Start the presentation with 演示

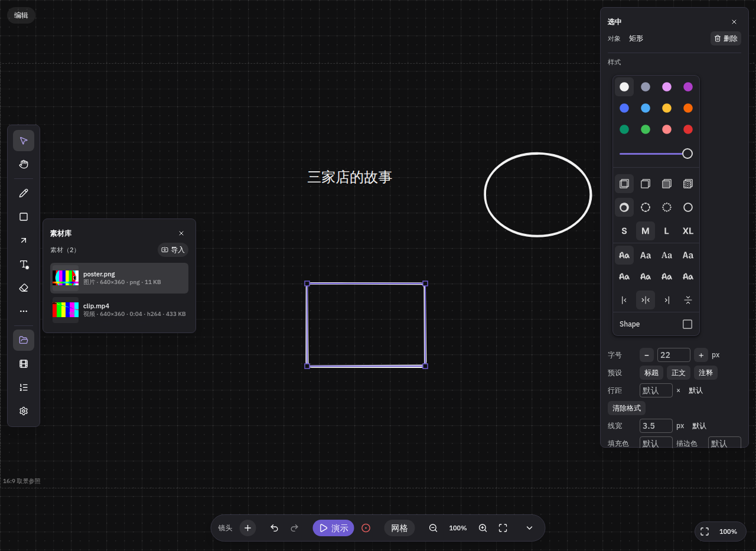(334, 528)
